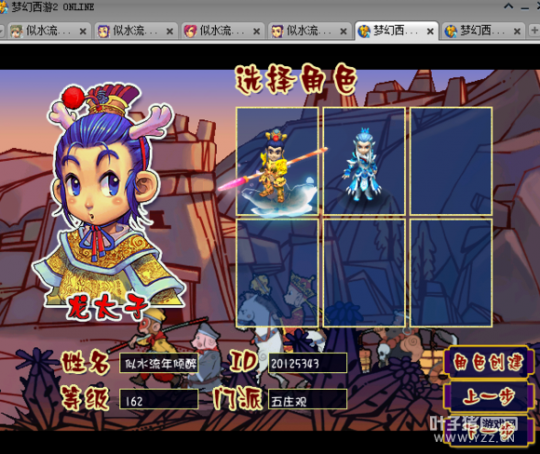Select the empty top-right character slot
The height and width of the screenshot is (454, 540).
[451, 161]
